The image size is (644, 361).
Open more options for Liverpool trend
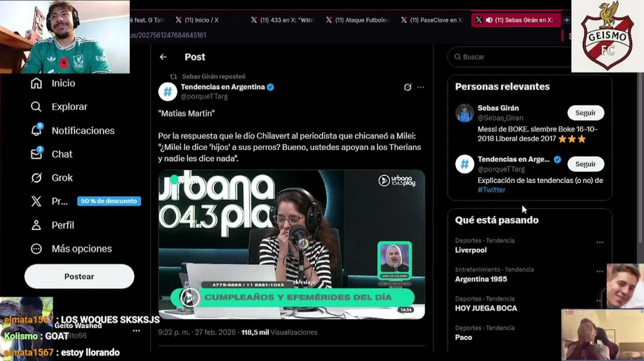(x=600, y=243)
